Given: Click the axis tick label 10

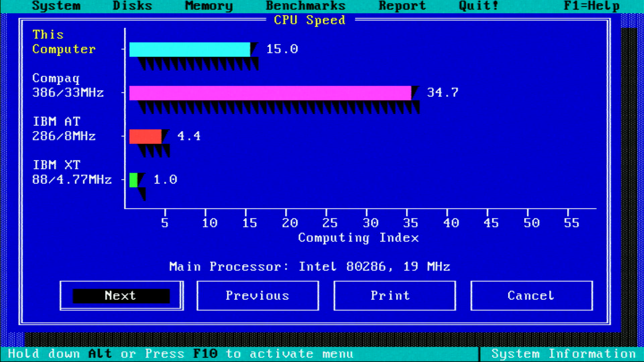Looking at the screenshot, I should pyautogui.click(x=210, y=223).
